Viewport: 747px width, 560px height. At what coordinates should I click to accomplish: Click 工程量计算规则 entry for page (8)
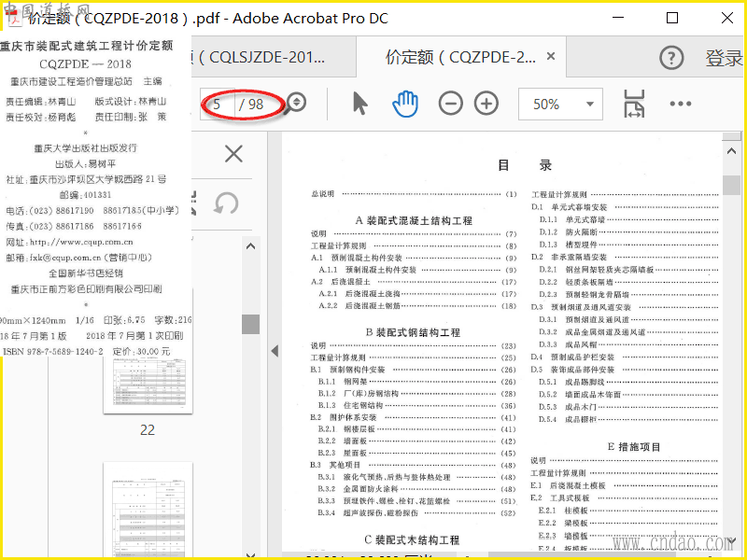pos(414,245)
